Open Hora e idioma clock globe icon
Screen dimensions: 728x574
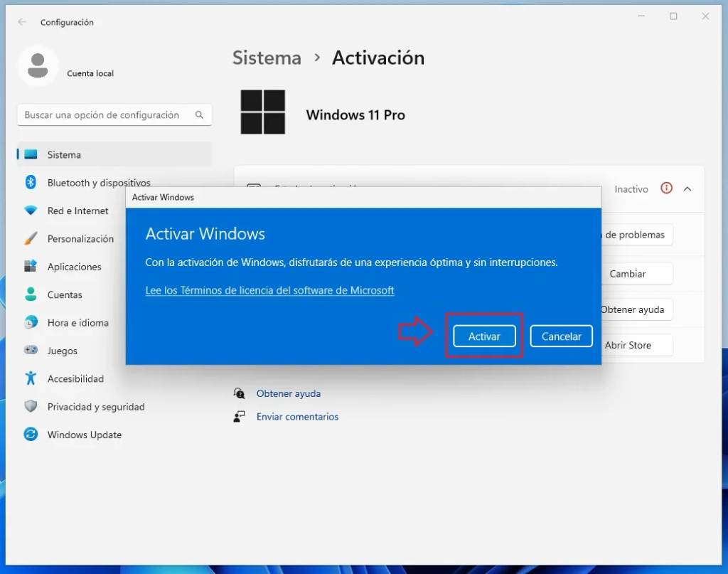pos(31,322)
